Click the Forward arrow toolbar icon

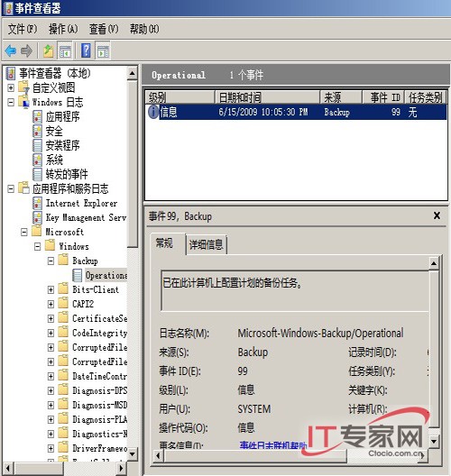26,50
